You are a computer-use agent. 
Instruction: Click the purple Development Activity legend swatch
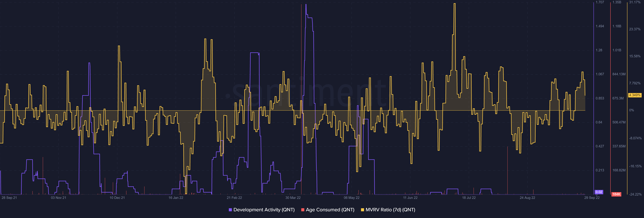230,210
